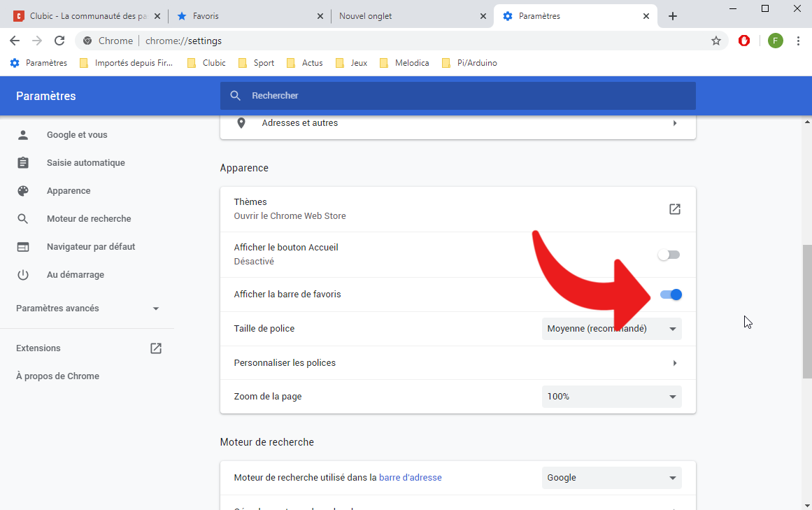
Task: Click the location pin icon beside Adresses et autres
Action: 241,122
